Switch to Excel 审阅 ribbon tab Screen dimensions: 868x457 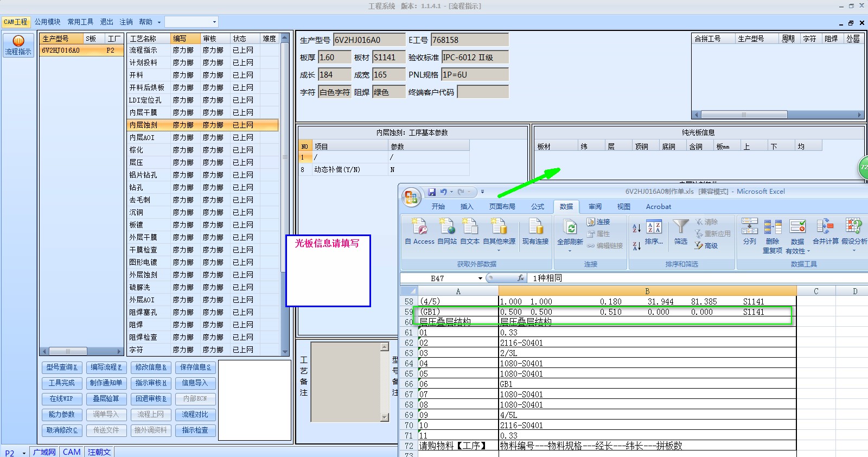tap(595, 207)
